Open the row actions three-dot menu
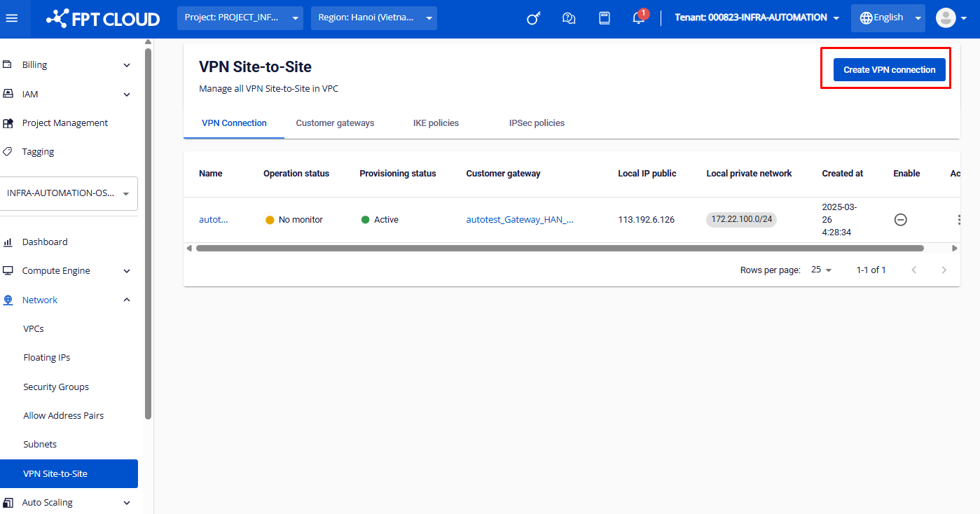This screenshot has width=980, height=514. click(958, 220)
